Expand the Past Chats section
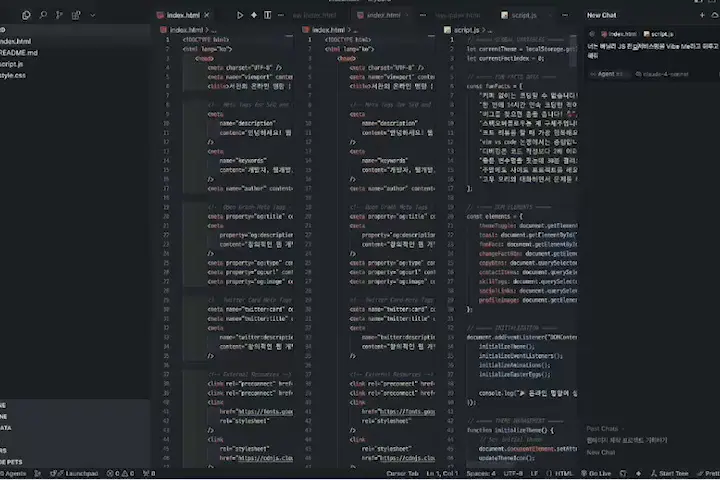 pyautogui.click(x=605, y=429)
